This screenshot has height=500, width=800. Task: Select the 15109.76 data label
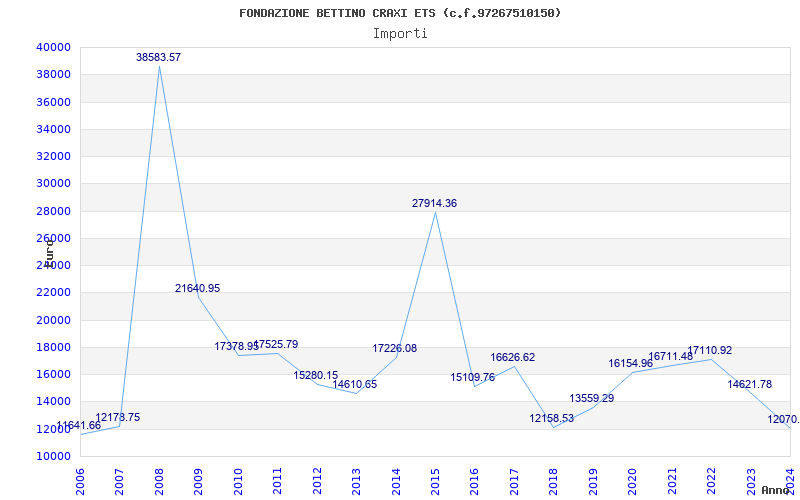click(x=472, y=378)
